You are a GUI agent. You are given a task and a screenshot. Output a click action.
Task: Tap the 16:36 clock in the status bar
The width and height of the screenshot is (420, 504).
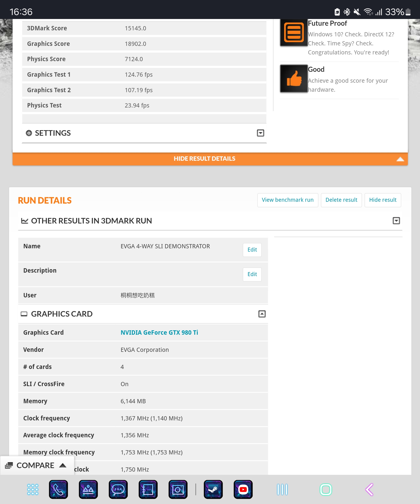(x=21, y=12)
